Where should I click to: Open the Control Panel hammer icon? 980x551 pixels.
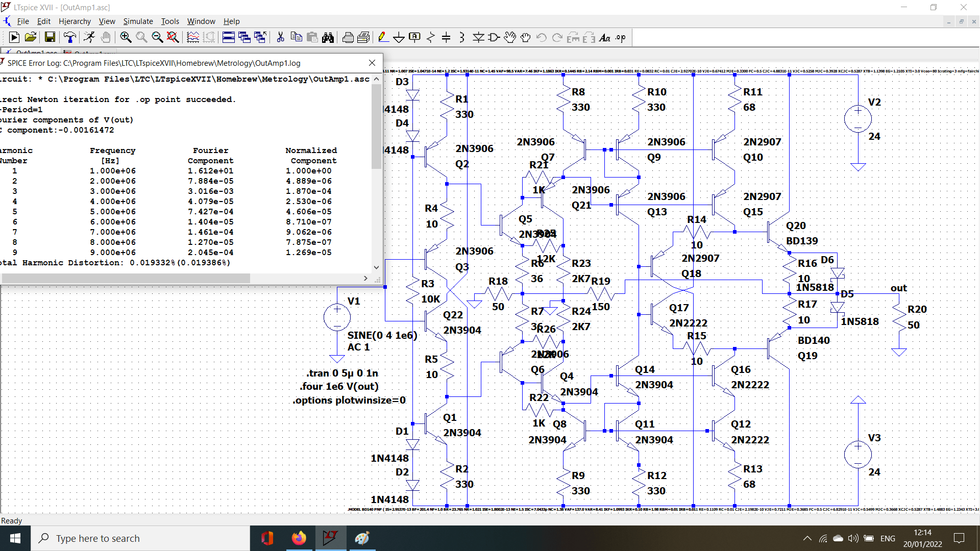tap(70, 37)
